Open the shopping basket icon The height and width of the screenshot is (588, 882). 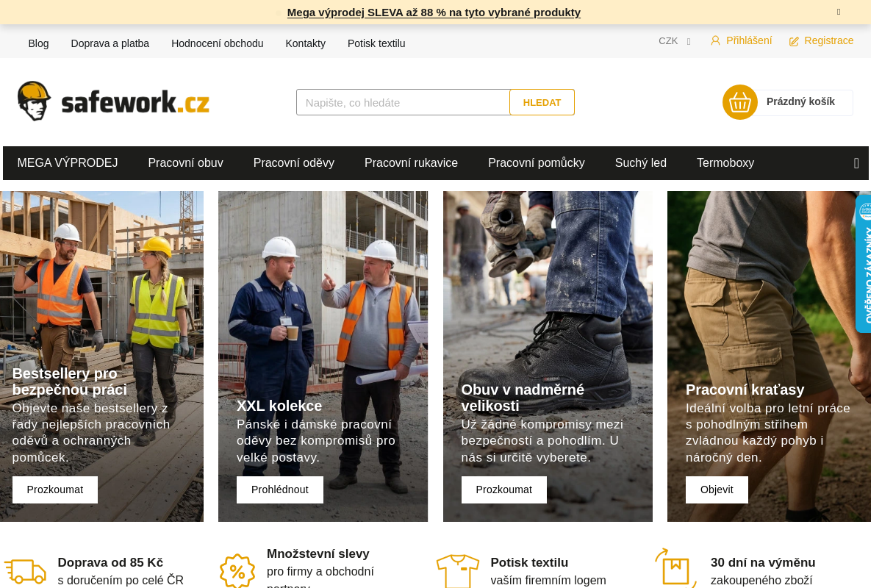(739, 102)
